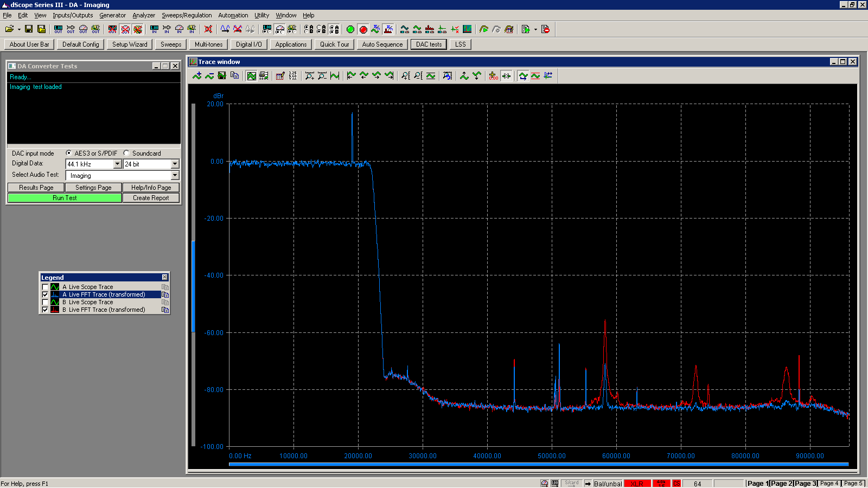Click the Bal/unbal status bar field
Image resolution: width=868 pixels, height=488 pixels.
[608, 484]
